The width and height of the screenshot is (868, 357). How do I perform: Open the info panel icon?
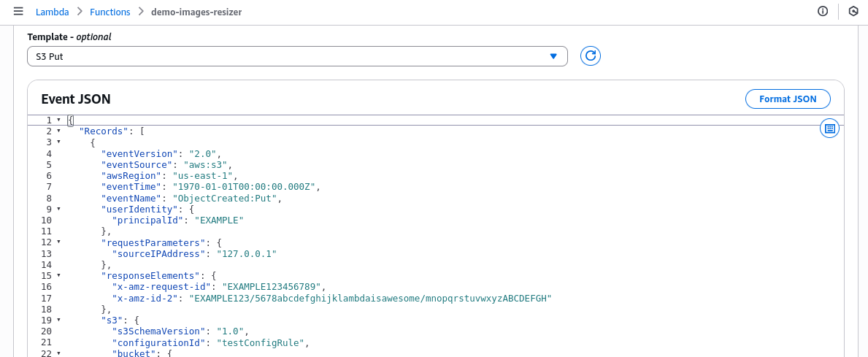[x=823, y=12]
